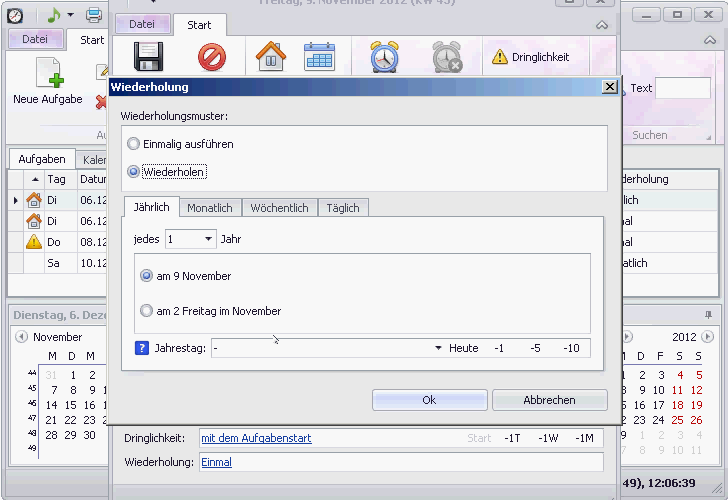Image resolution: width=728 pixels, height=500 pixels.
Task: Click the next year arrow beside 2012
Action: click(x=707, y=337)
